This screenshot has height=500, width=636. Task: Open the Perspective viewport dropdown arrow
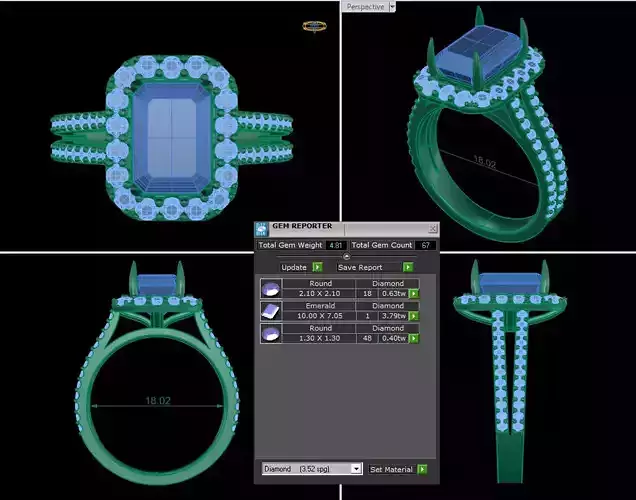point(392,6)
